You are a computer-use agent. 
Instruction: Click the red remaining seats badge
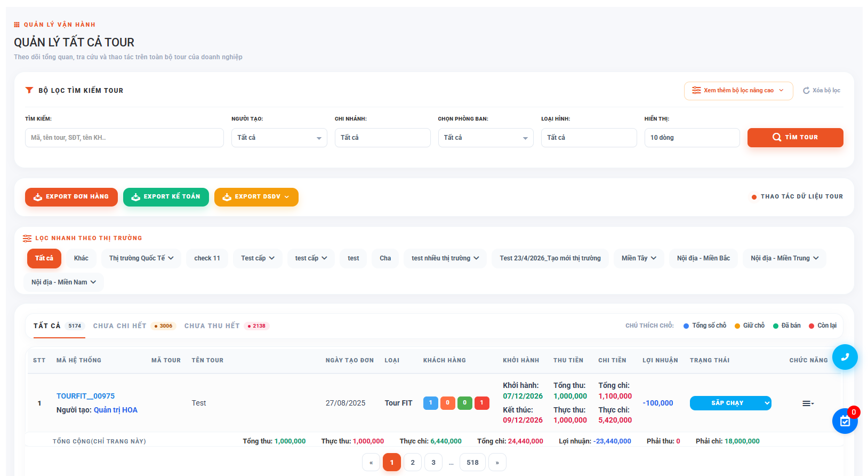[x=481, y=403]
